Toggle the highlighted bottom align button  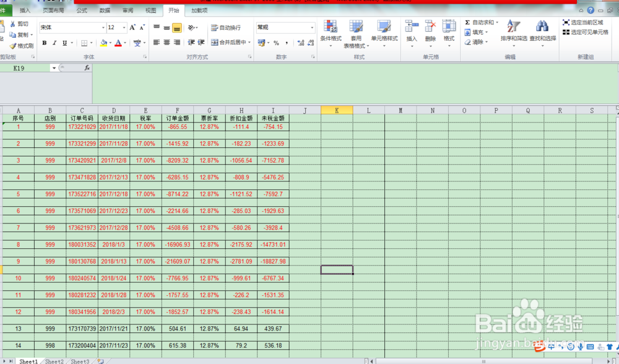[177, 28]
